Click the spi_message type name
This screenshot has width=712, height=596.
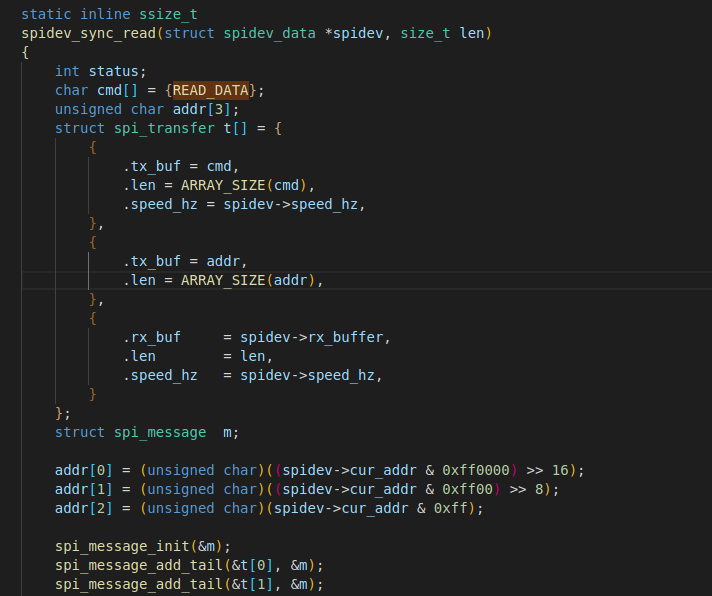[160, 432]
